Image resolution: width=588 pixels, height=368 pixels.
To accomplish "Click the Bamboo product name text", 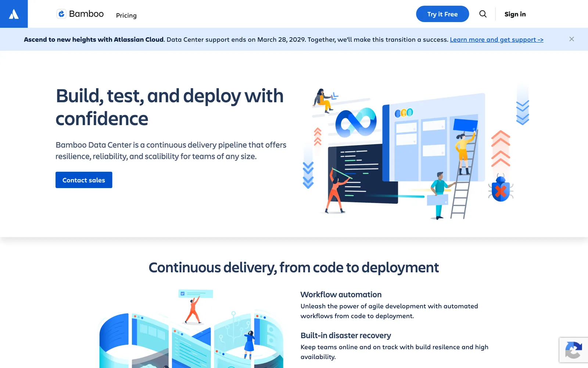I will [x=86, y=14].
